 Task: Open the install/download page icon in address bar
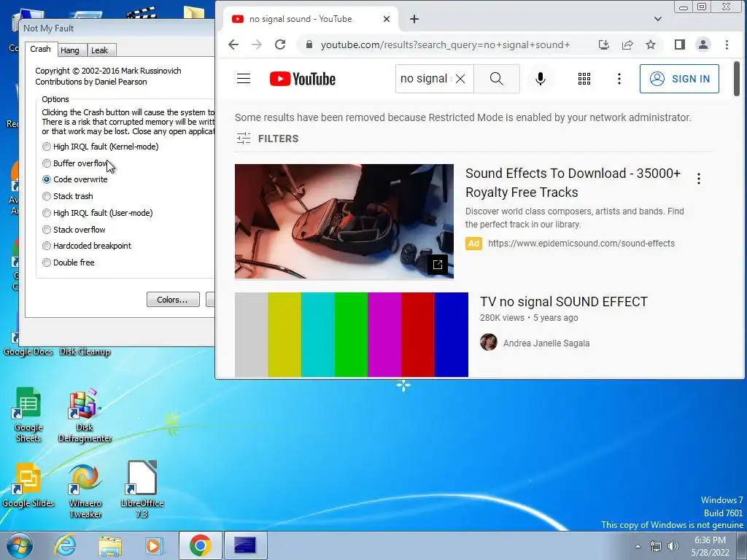click(x=603, y=44)
